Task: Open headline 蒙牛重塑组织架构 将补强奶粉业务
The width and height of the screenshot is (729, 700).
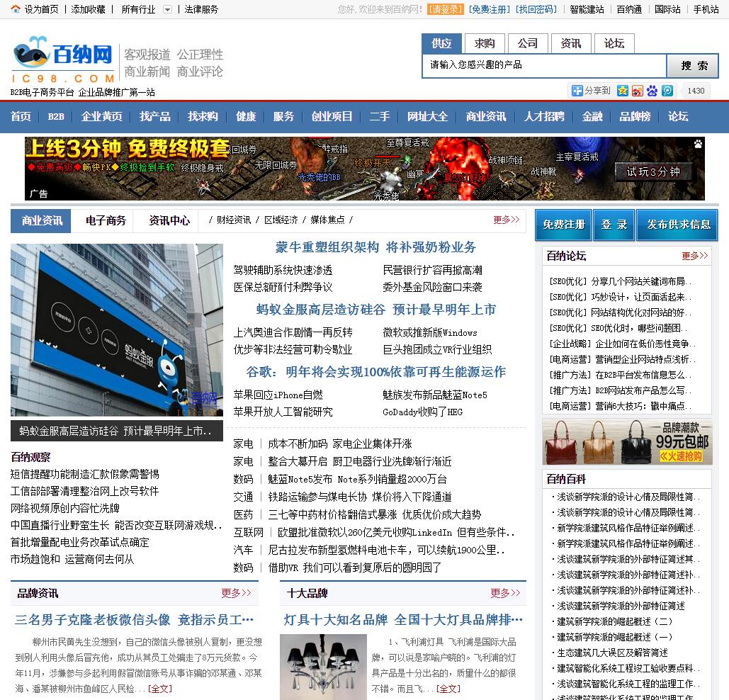Action: point(375,247)
